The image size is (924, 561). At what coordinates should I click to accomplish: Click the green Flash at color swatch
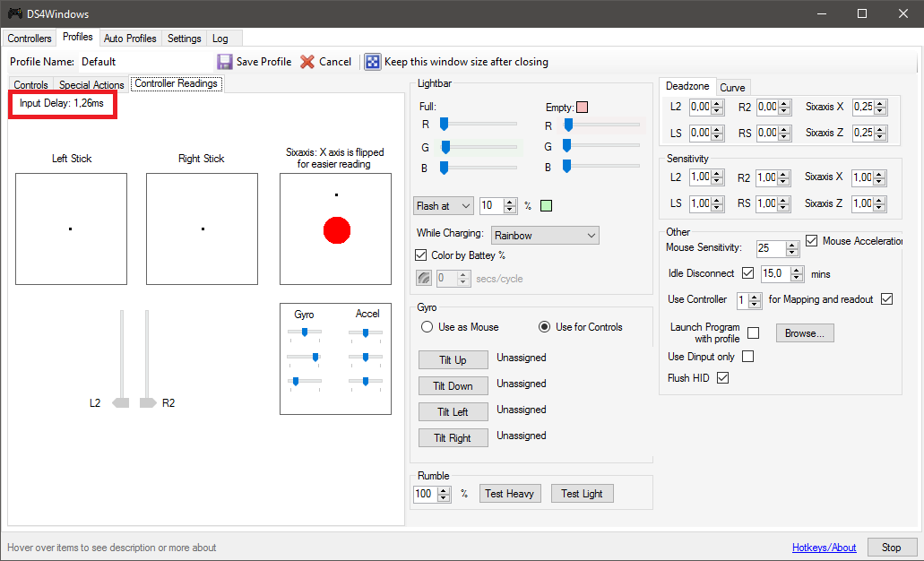(x=547, y=205)
